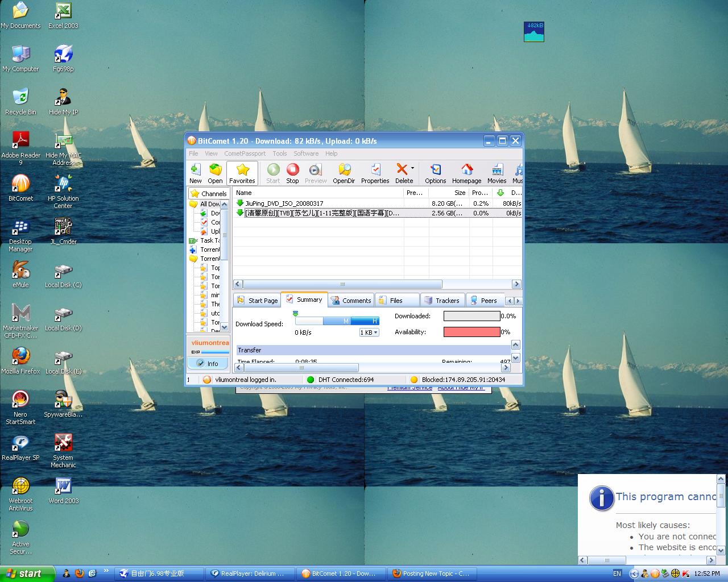Toggle the Favorites star toolbar button
This screenshot has height=582, width=728.
click(242, 173)
